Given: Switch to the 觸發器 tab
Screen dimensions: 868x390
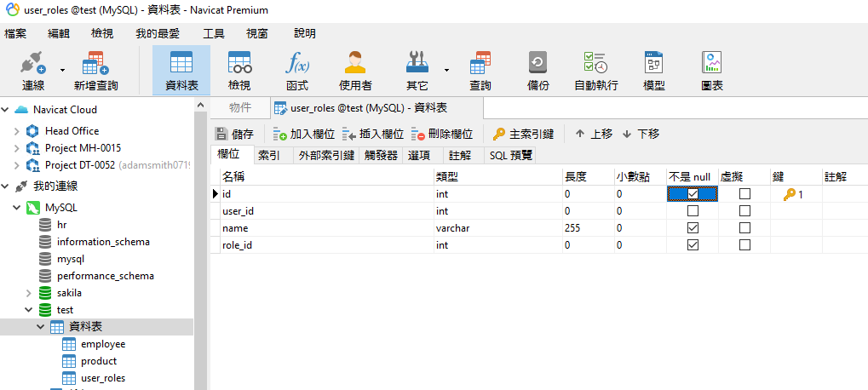Looking at the screenshot, I should coord(381,156).
